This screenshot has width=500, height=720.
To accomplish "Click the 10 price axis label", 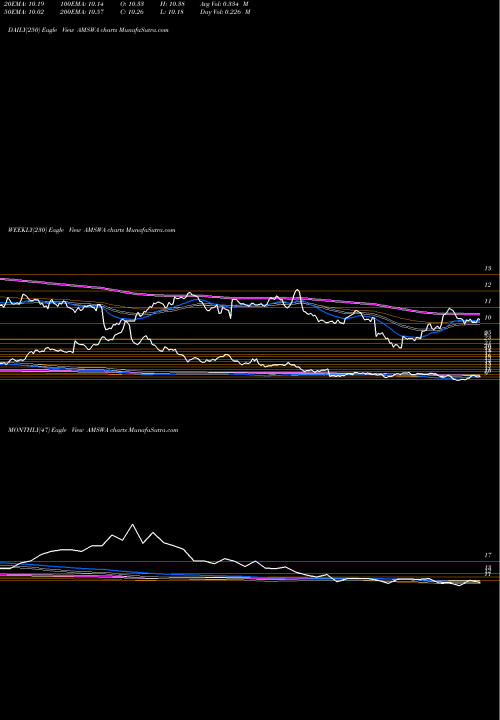I will tap(488, 318).
